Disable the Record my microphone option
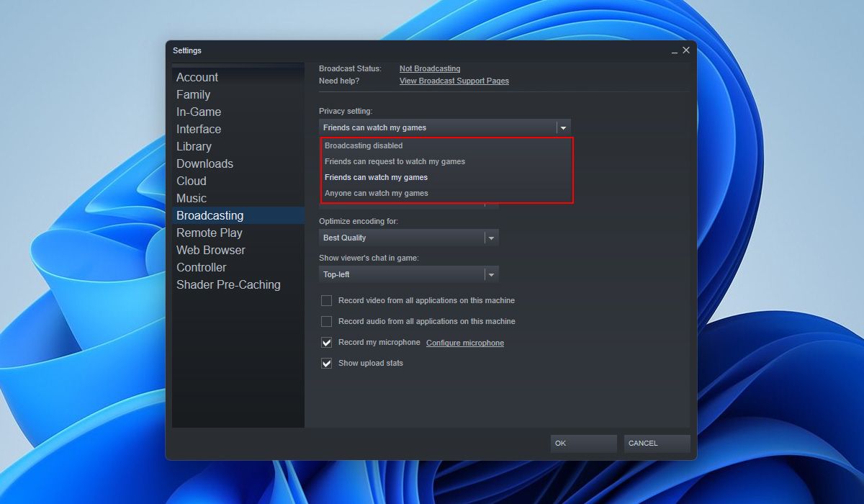 click(x=326, y=342)
